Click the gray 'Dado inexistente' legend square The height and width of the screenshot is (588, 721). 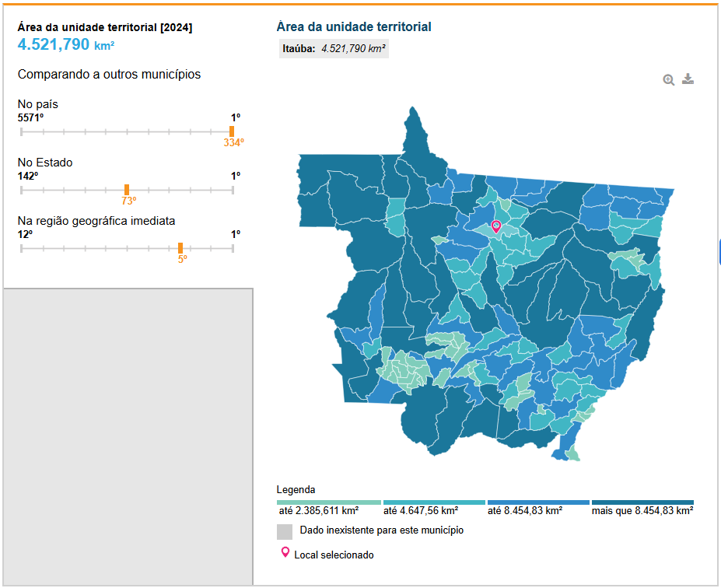(285, 531)
